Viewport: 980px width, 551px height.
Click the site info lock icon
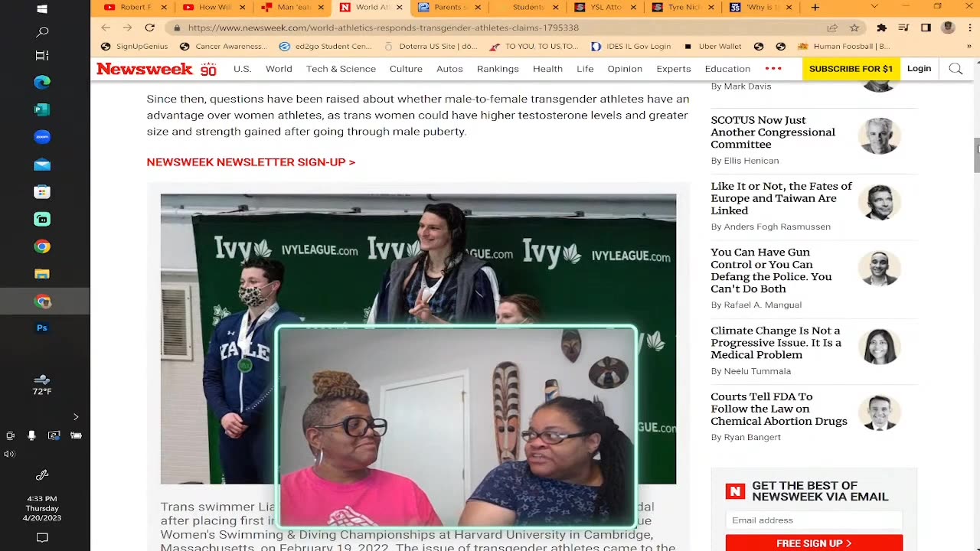[x=177, y=28]
